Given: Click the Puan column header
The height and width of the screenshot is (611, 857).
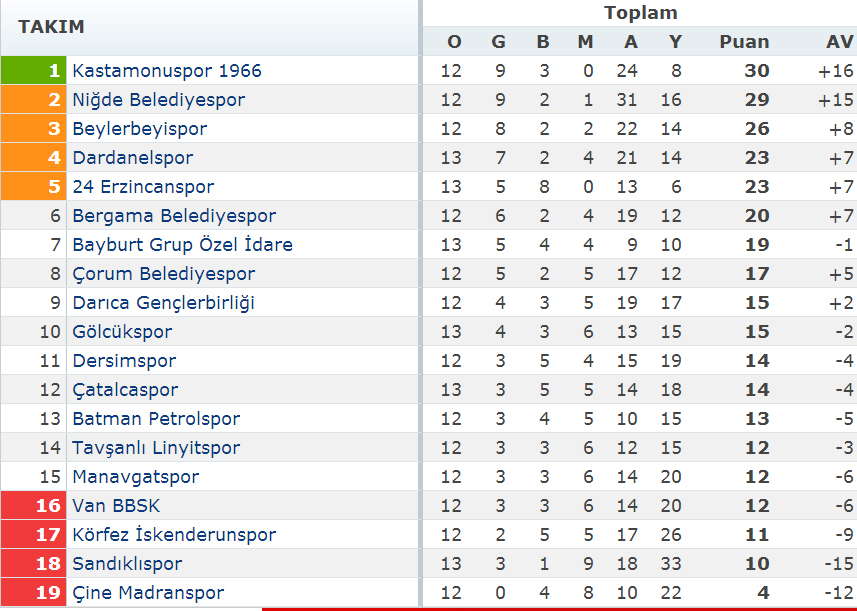Looking at the screenshot, I should point(744,42).
